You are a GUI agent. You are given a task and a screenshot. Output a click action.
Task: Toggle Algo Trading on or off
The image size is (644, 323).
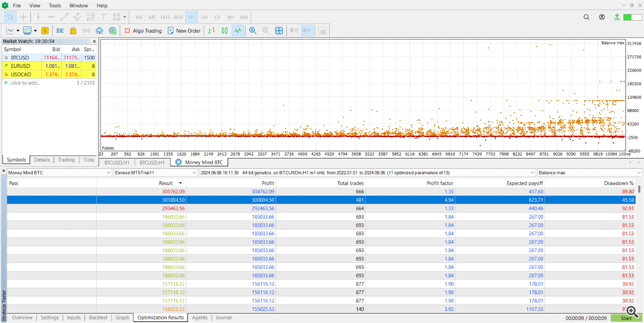pos(143,30)
